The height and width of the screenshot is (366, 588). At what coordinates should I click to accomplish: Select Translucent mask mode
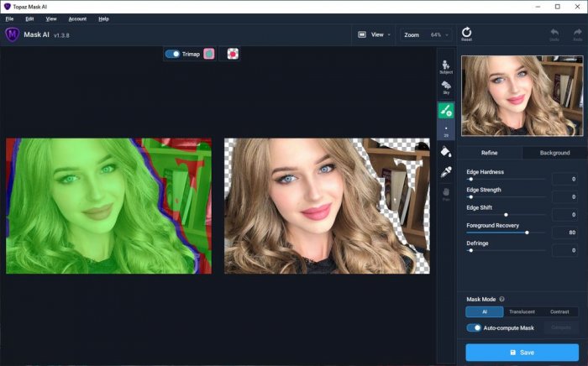[x=522, y=311]
